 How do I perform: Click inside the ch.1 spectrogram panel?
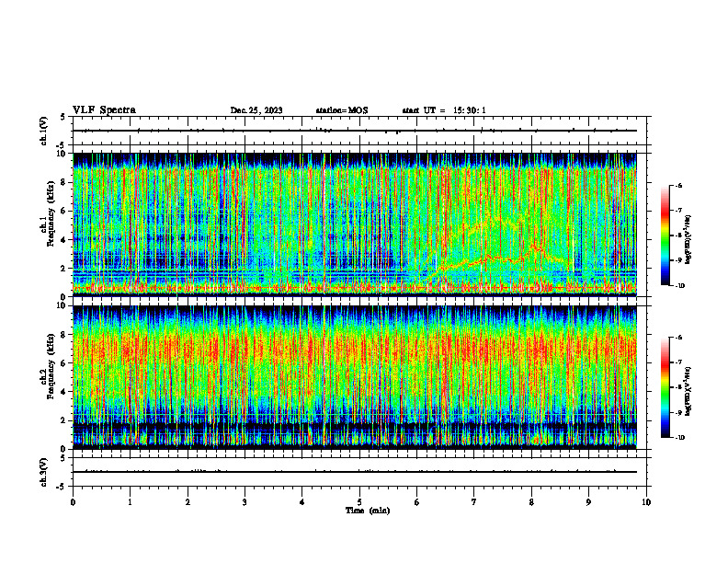point(355,224)
